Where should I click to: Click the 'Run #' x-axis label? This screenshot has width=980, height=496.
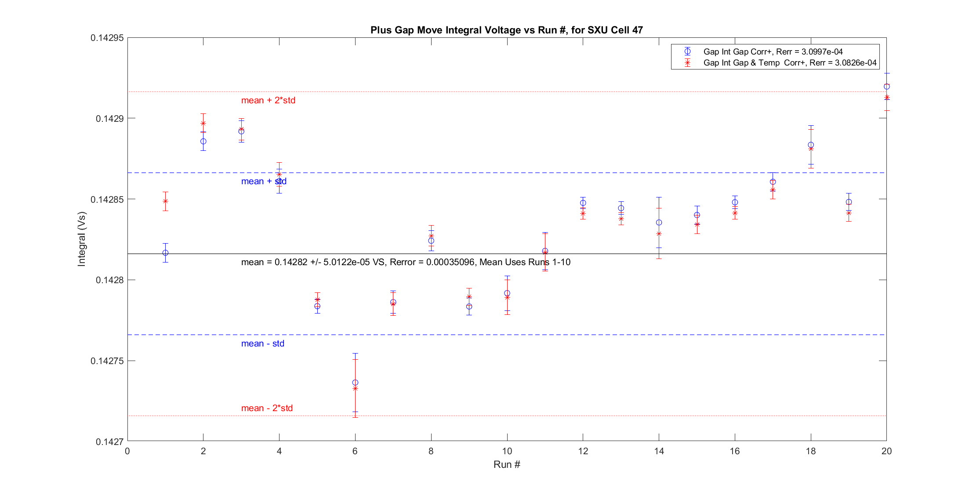click(x=506, y=464)
